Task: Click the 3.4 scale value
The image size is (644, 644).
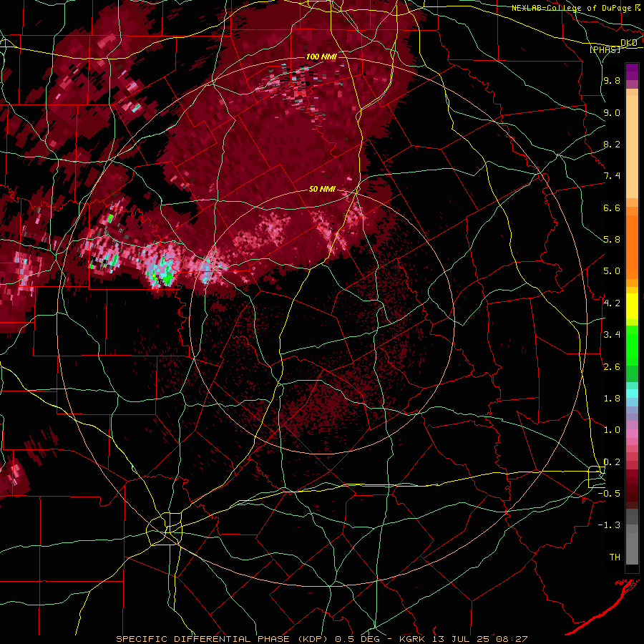Action: pos(612,335)
